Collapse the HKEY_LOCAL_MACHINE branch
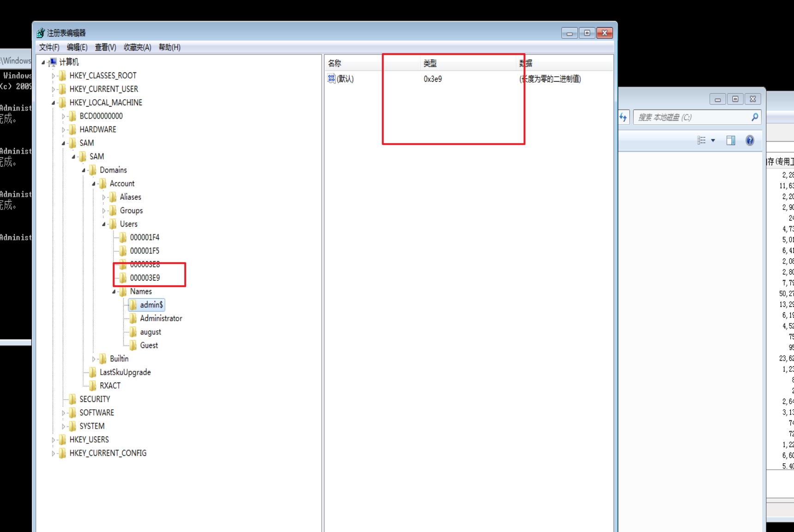This screenshot has height=532, width=794. pyautogui.click(x=54, y=102)
